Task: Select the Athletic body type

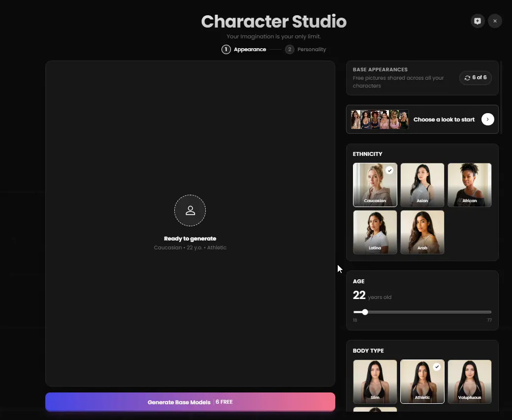Action: point(422,382)
